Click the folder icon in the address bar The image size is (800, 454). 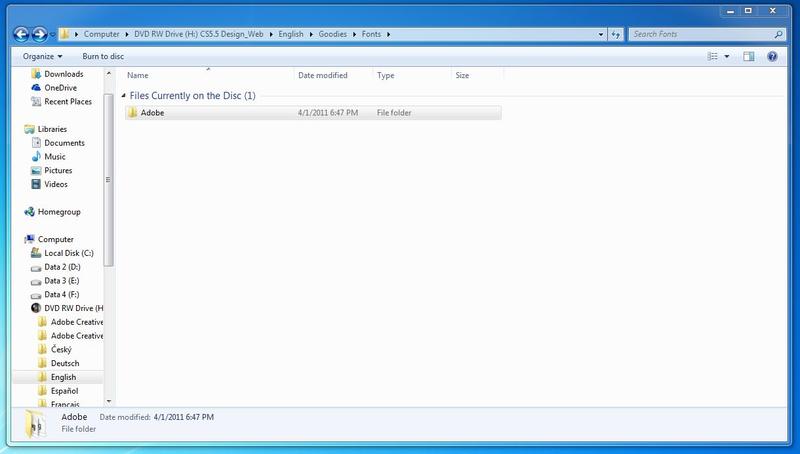65,34
